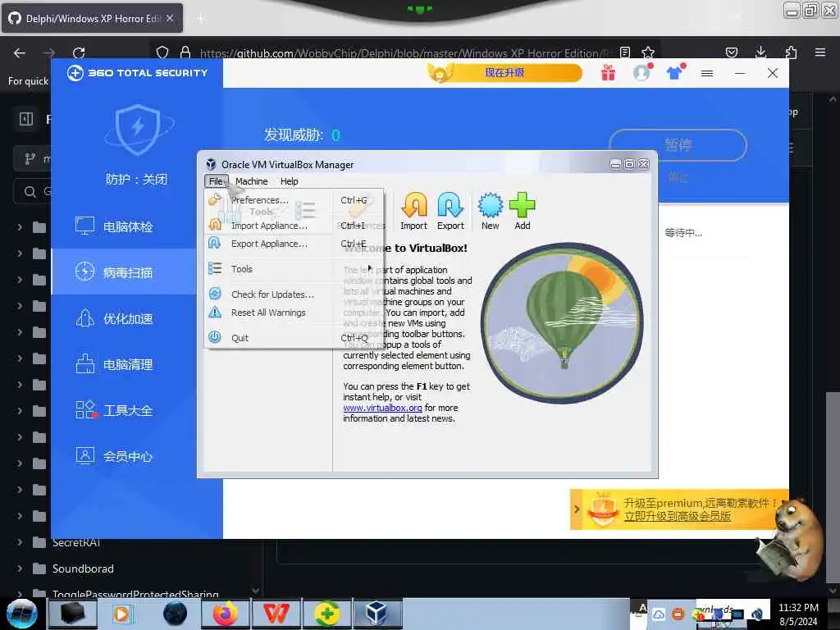Reload the page in Firefox
Screen dimensions: 840x630
coord(79,52)
